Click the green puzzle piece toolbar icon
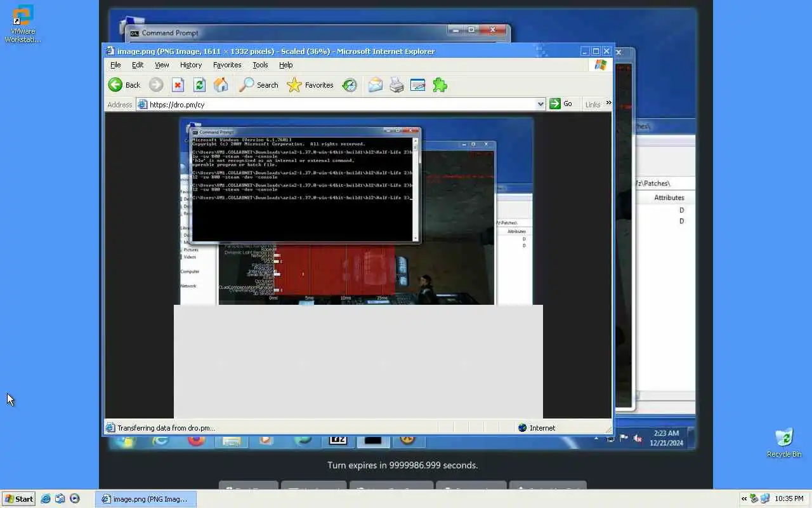This screenshot has width=812, height=508. point(440,85)
